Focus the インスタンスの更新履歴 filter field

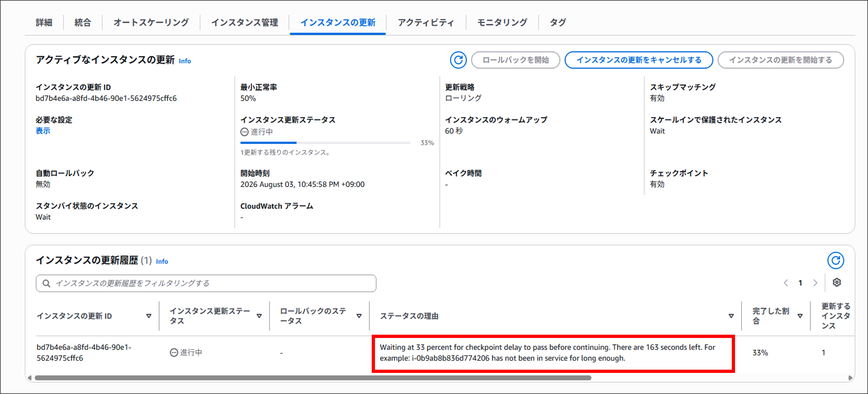[206, 283]
